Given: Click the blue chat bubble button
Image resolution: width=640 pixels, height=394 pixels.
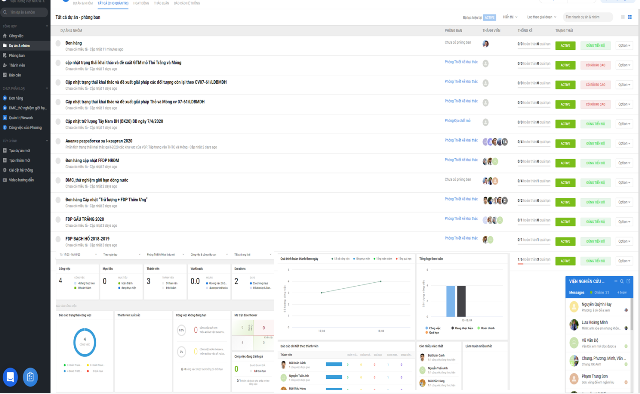Looking at the screenshot, I should click(10, 377).
